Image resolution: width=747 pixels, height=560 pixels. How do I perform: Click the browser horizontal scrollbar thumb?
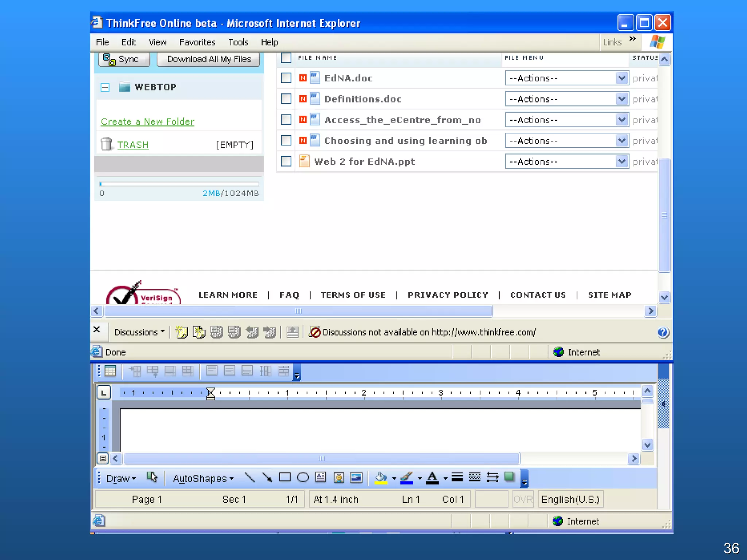point(298,311)
